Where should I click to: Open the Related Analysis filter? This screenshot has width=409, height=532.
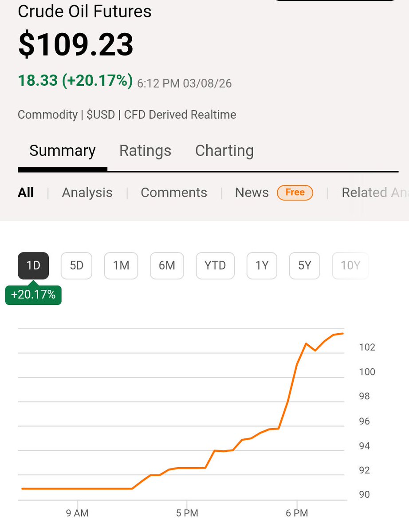click(x=375, y=193)
